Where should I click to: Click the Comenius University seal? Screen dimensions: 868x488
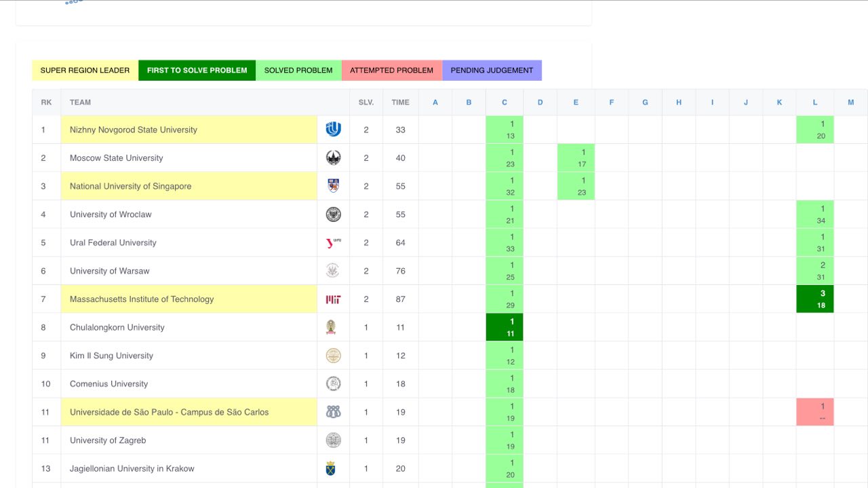pos(333,383)
